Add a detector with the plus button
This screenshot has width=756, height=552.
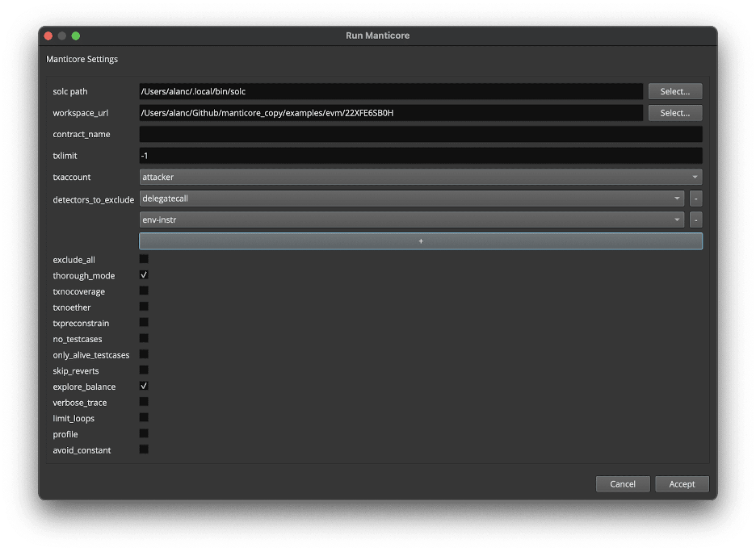pos(420,241)
